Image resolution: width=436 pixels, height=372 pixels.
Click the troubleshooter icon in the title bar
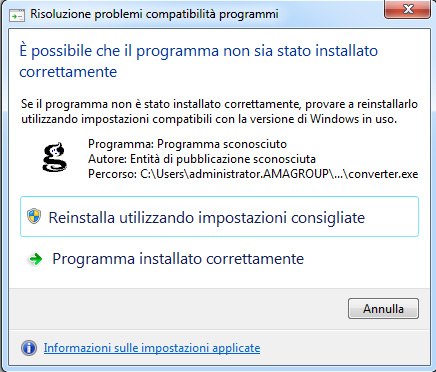[x=17, y=15]
